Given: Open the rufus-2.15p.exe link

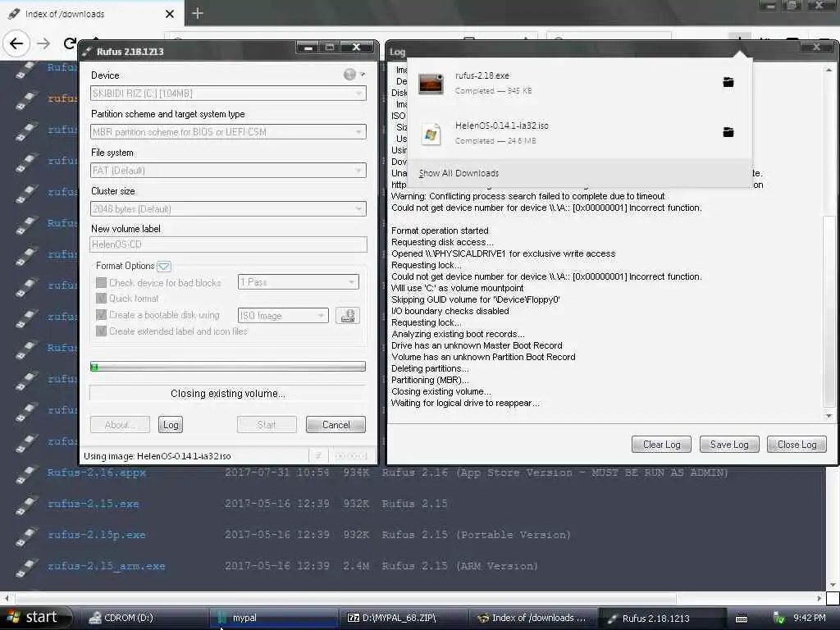Looking at the screenshot, I should (97, 535).
